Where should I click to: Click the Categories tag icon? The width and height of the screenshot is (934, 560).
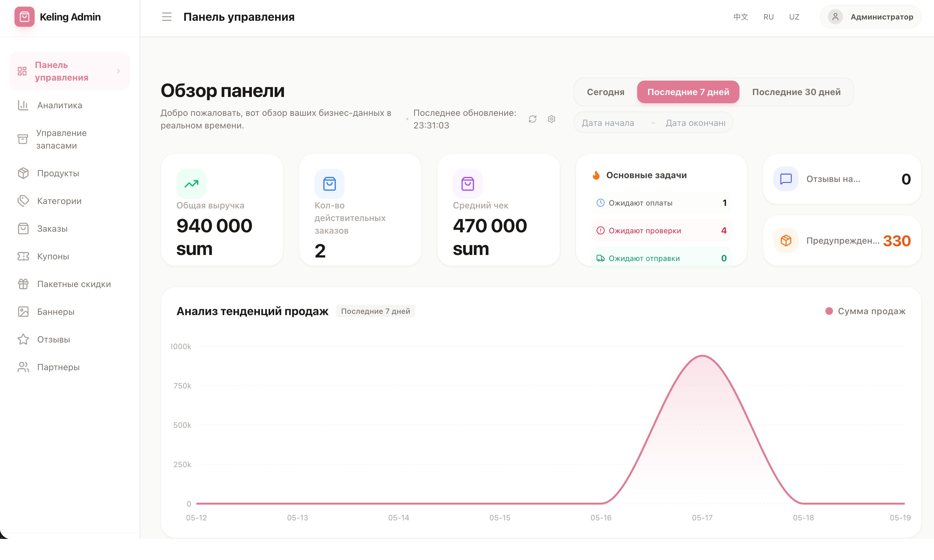23,201
